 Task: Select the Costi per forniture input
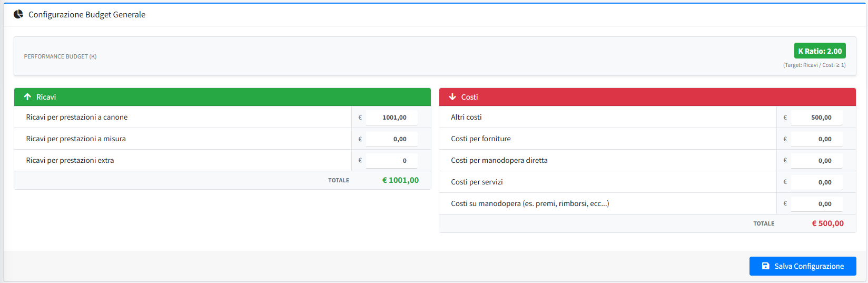pos(817,139)
